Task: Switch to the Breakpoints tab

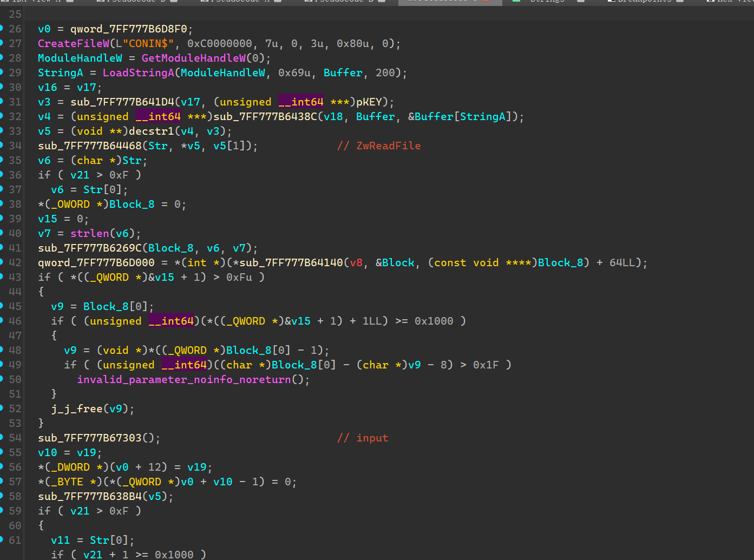Action: (x=644, y=2)
